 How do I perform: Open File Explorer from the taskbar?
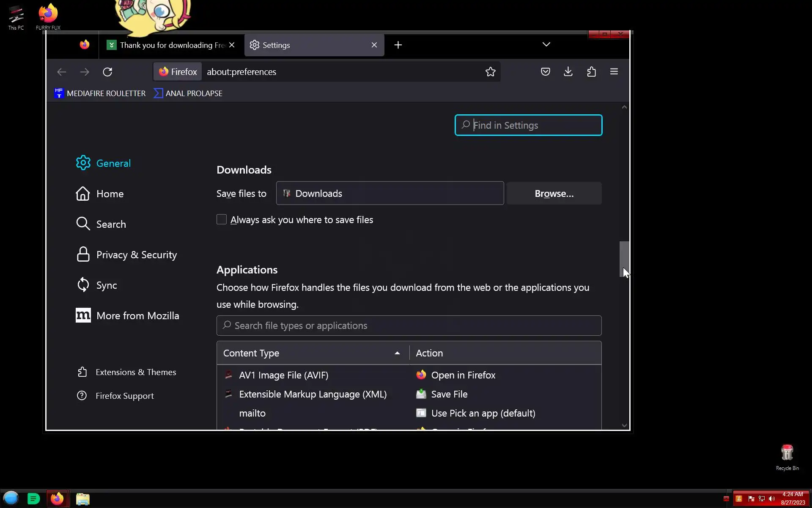(83, 499)
